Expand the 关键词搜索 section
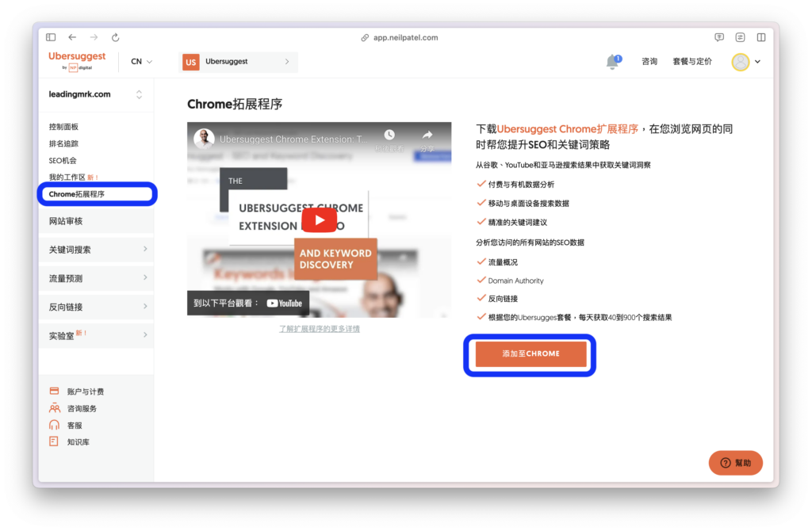The width and height of the screenshot is (812, 531). pos(96,250)
